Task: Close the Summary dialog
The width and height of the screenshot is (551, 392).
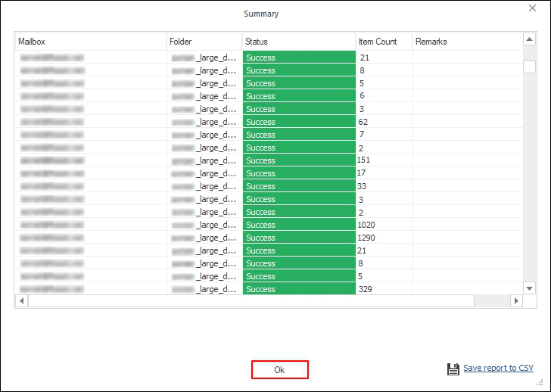Action: [x=532, y=8]
